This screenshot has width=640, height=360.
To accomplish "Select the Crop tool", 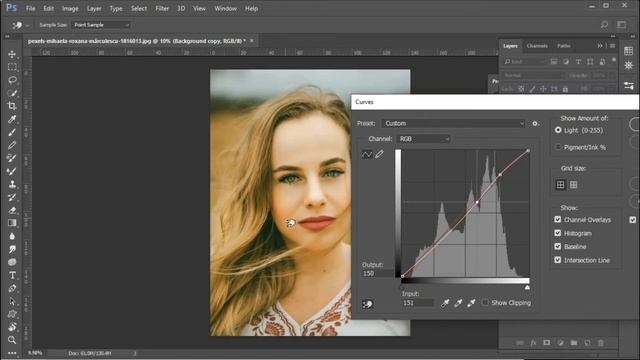I will point(12,106).
